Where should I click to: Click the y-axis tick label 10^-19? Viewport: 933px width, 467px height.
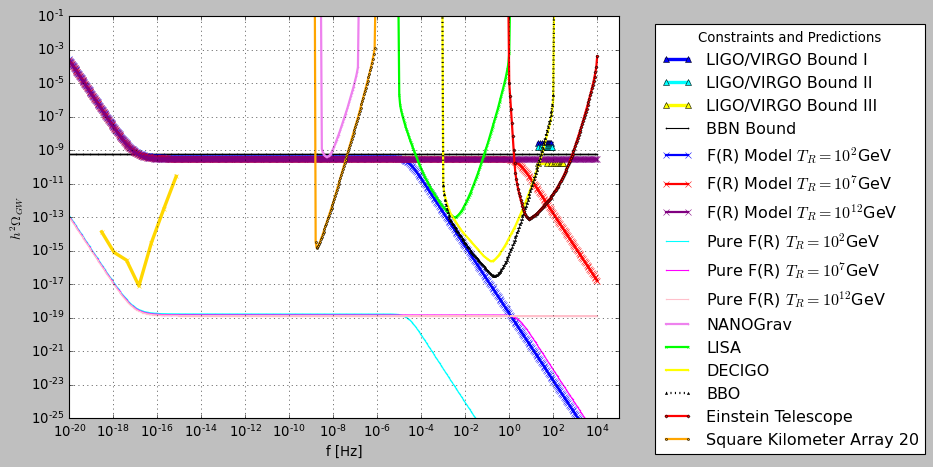tap(50, 318)
